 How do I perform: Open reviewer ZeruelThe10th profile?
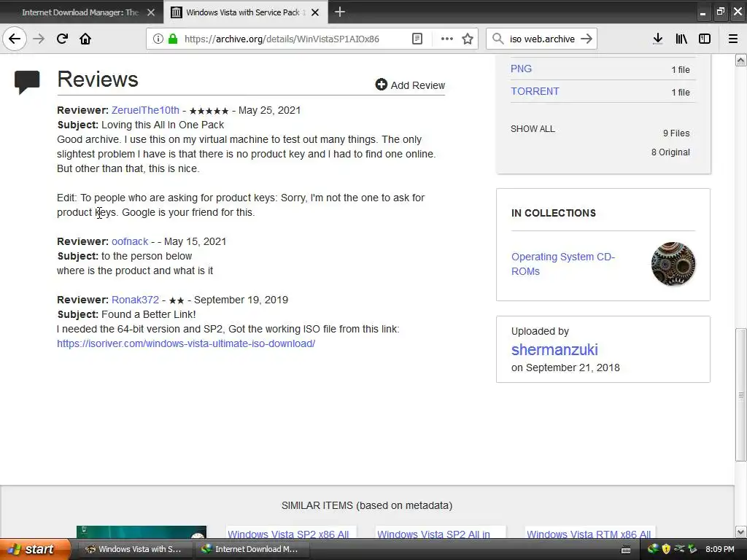(x=145, y=110)
